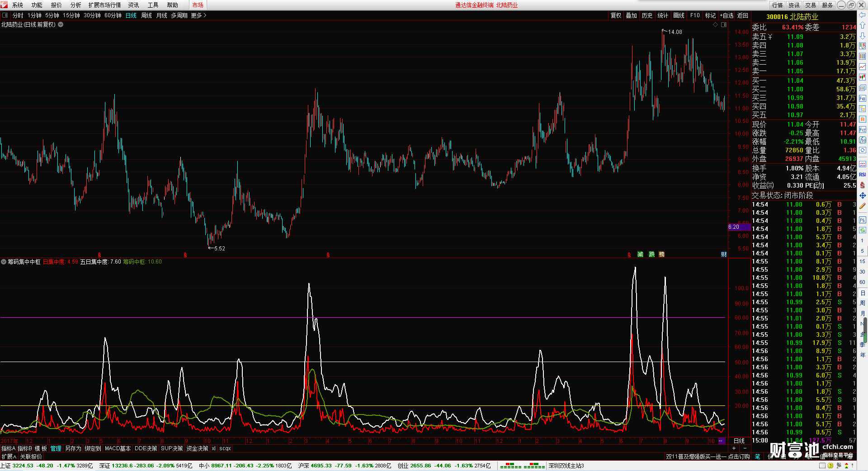Click the green refresh icon in sidebar
Viewport: 868px width, 471px height.
point(863,230)
